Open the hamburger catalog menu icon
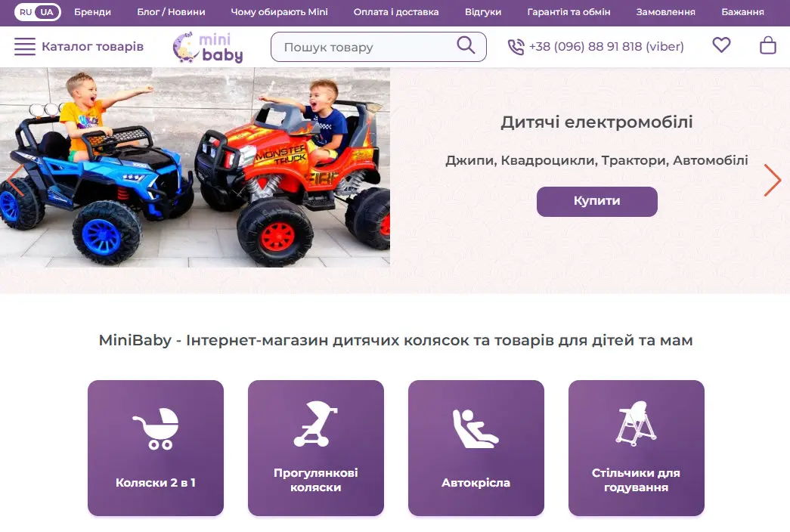Image resolution: width=790 pixels, height=532 pixels. coord(25,46)
